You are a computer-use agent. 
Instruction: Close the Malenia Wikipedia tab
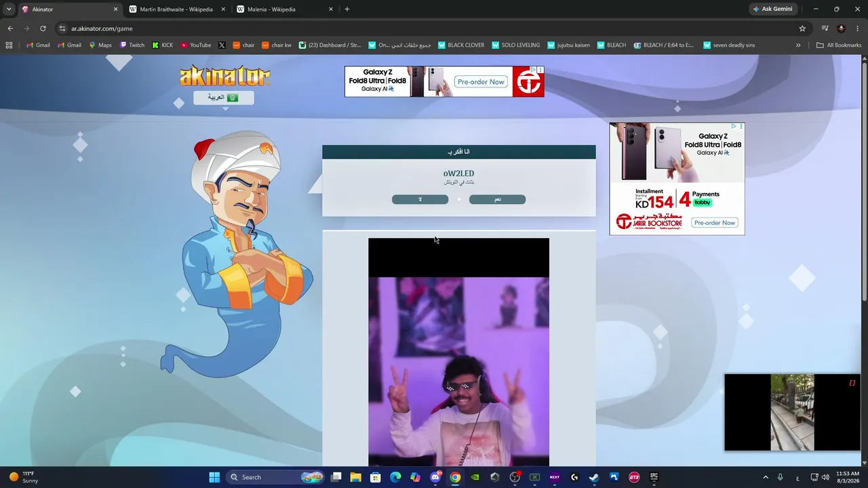(x=331, y=9)
